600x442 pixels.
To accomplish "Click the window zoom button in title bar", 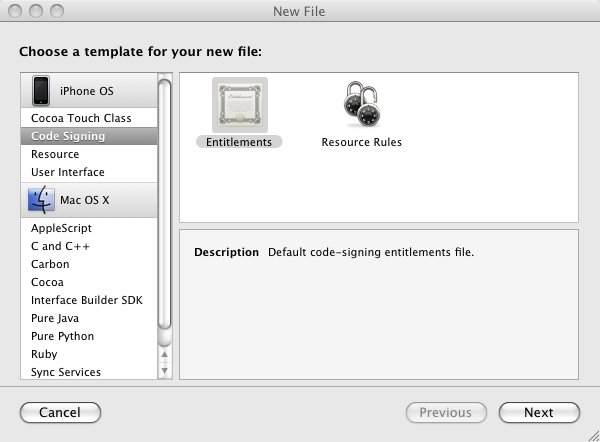I will click(x=54, y=11).
